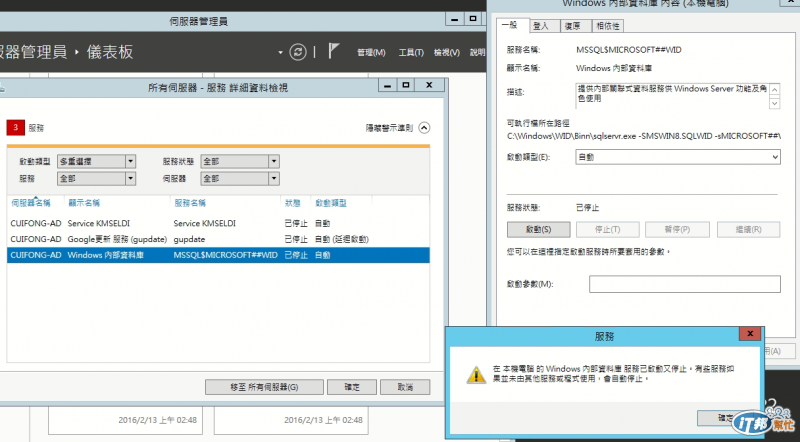Screen dimensions: 800x442
Task: Click the executable path text in properties
Action: [643, 136]
